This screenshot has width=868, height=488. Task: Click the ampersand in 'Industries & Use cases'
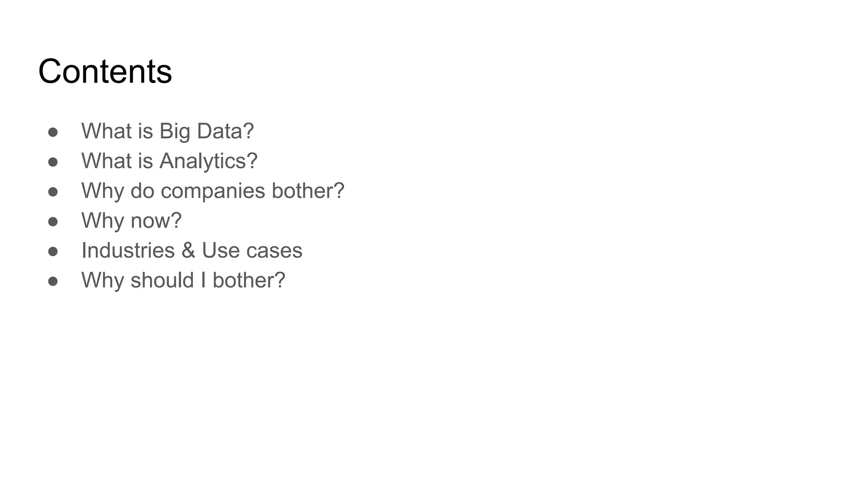(x=188, y=250)
